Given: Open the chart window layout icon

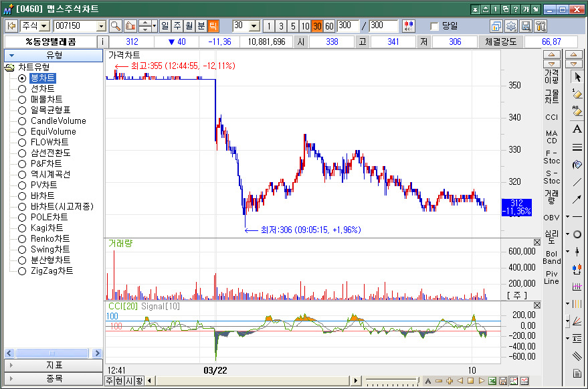Looking at the screenshot, I should [x=496, y=26].
